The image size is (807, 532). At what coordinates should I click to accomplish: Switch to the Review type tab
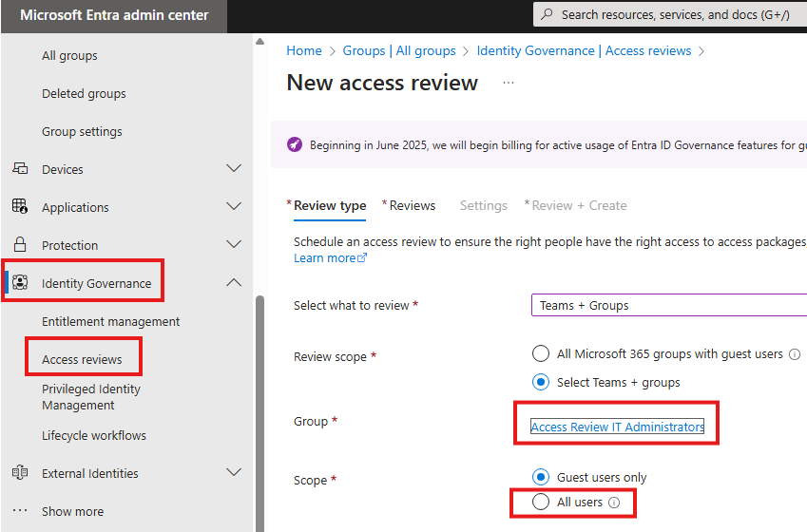330,206
